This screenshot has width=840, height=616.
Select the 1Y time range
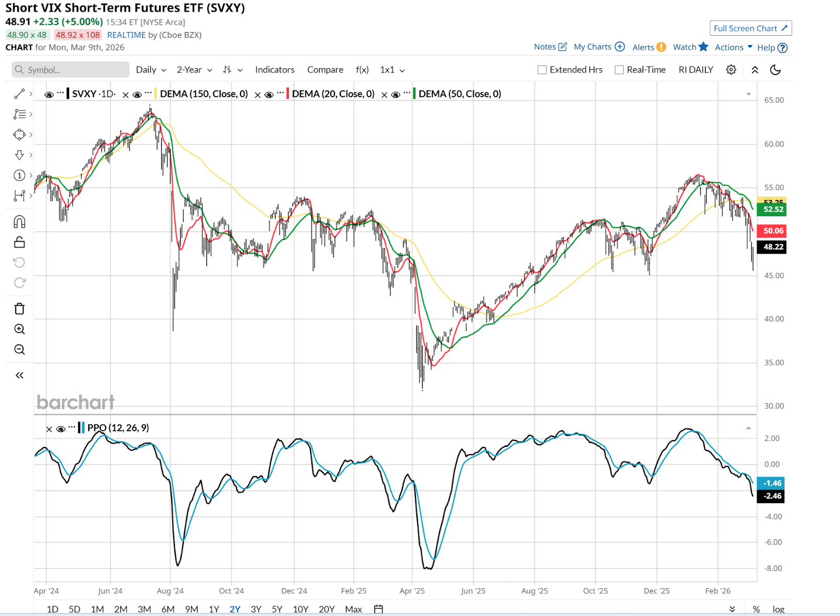tap(214, 609)
